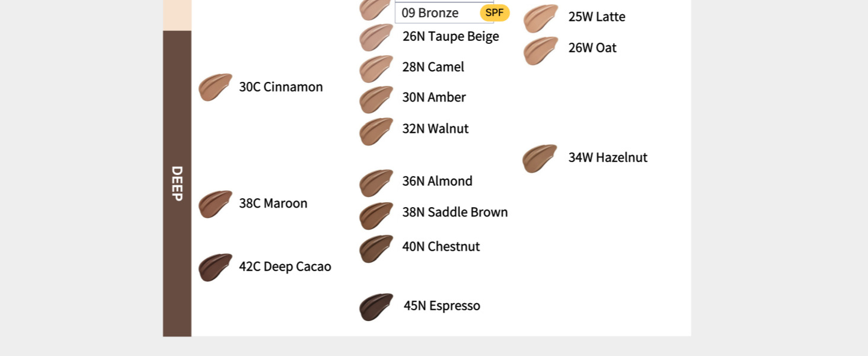The image size is (868, 356).
Task: Select the 40N Chestnut swatch
Action: pyautogui.click(x=376, y=249)
